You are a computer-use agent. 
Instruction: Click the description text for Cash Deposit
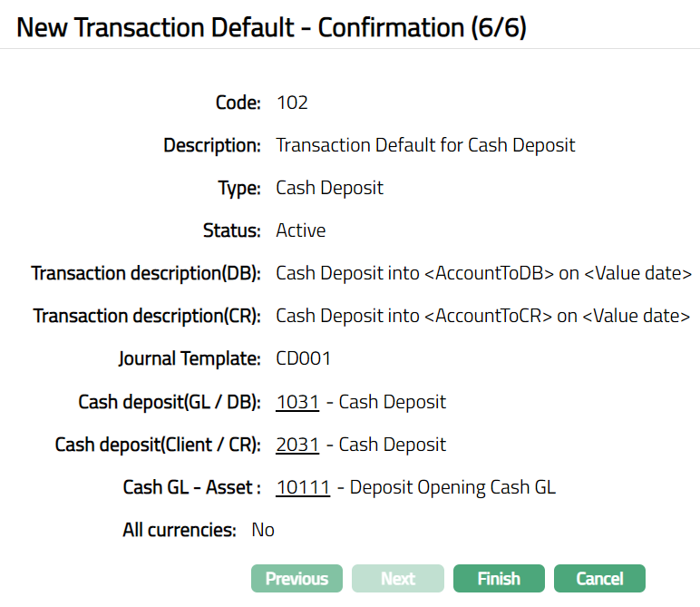click(x=425, y=145)
